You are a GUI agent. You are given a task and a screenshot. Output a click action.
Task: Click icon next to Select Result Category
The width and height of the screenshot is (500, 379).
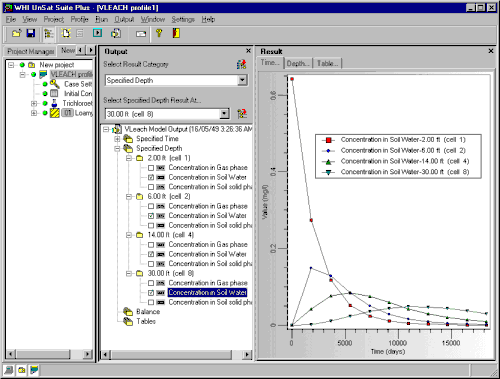click(x=242, y=64)
